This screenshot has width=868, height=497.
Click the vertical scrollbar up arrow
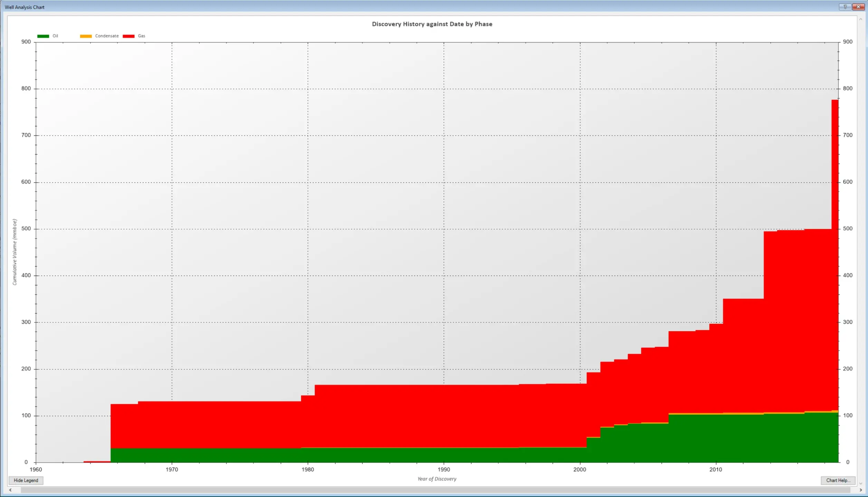tap(860, 19)
